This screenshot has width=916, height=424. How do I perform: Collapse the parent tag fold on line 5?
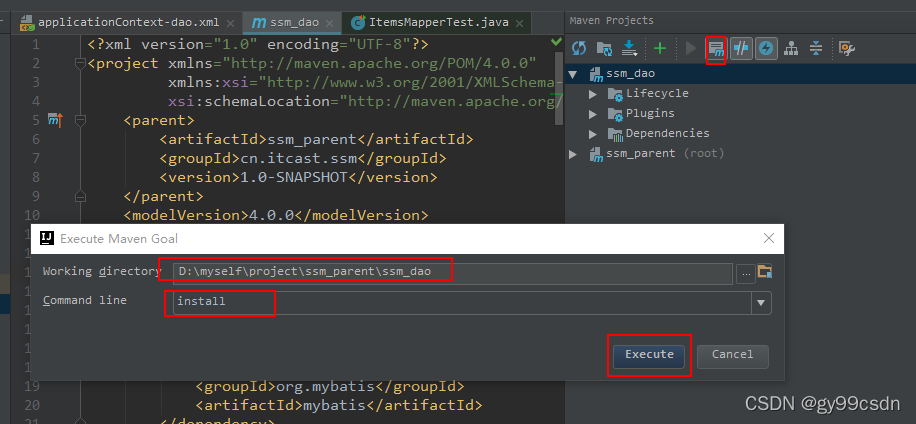(81, 120)
